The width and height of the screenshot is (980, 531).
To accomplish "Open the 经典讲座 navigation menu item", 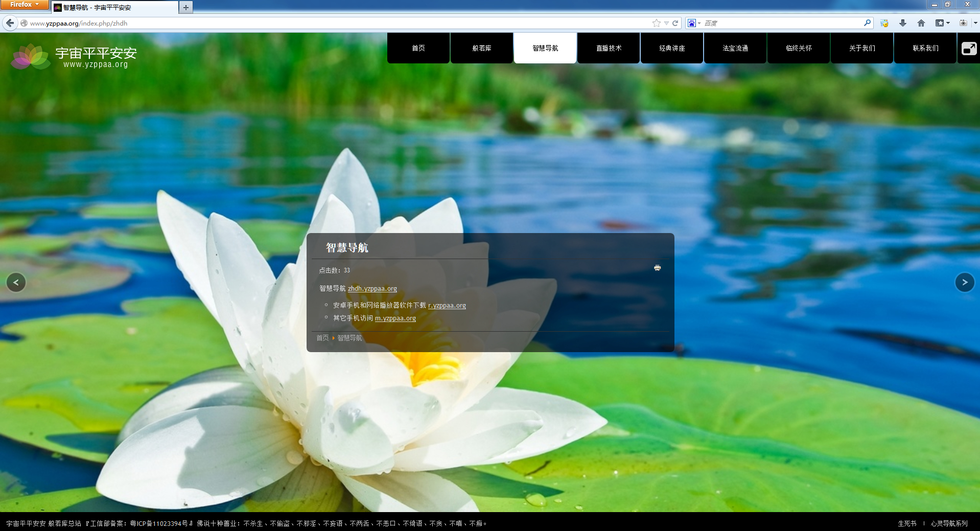I will (672, 48).
